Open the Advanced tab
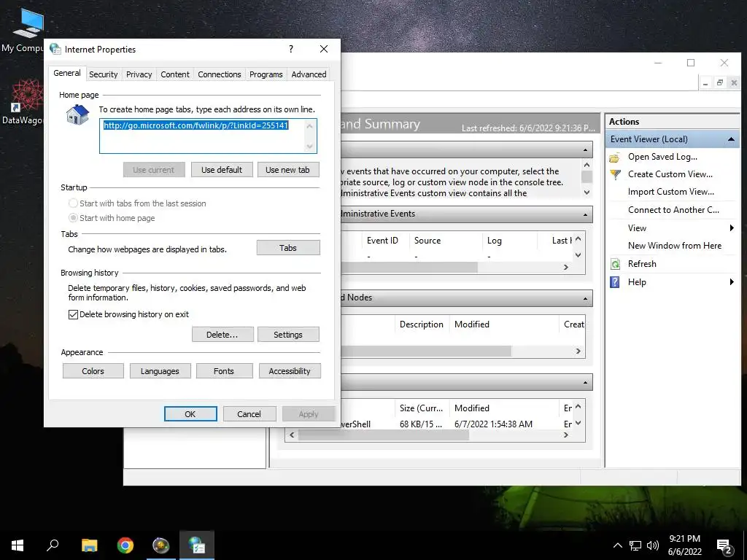The width and height of the screenshot is (747, 560). (x=309, y=74)
